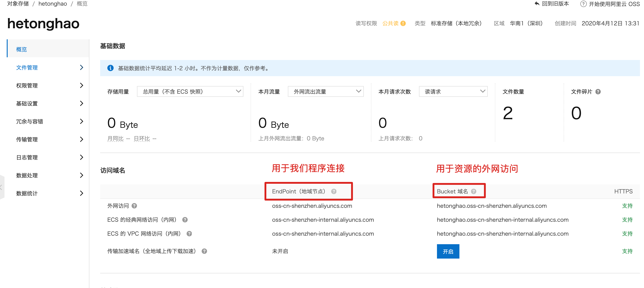This screenshot has width=644, height=288.
Task: Click help icon beside 传输加速域名
Action: coord(204,251)
